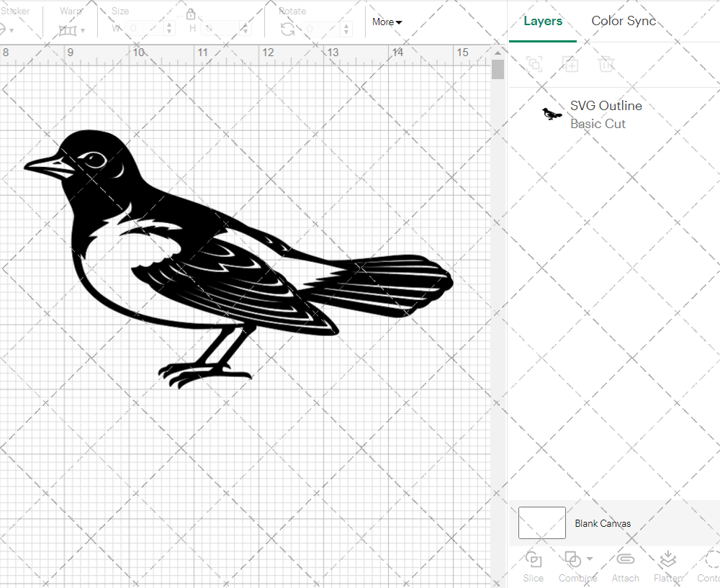The height and width of the screenshot is (588, 720).
Task: Group the selected layers
Action: (x=534, y=64)
